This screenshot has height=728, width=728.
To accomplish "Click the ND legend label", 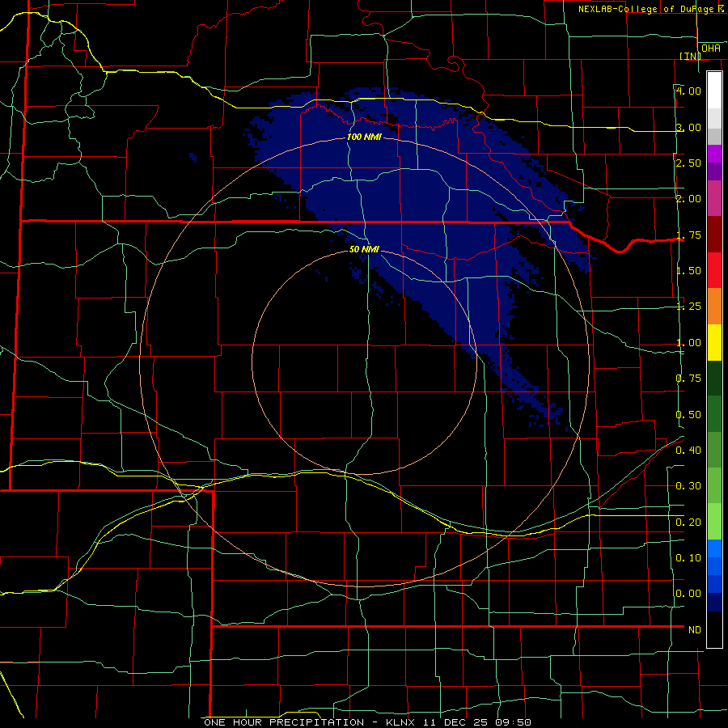I will 695,630.
